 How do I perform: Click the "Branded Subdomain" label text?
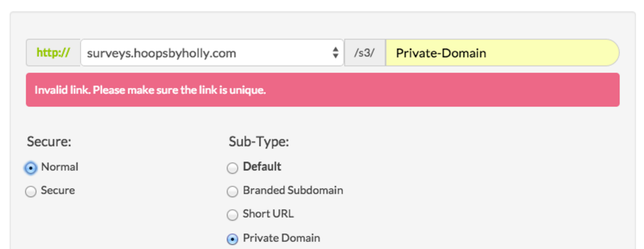[293, 190]
